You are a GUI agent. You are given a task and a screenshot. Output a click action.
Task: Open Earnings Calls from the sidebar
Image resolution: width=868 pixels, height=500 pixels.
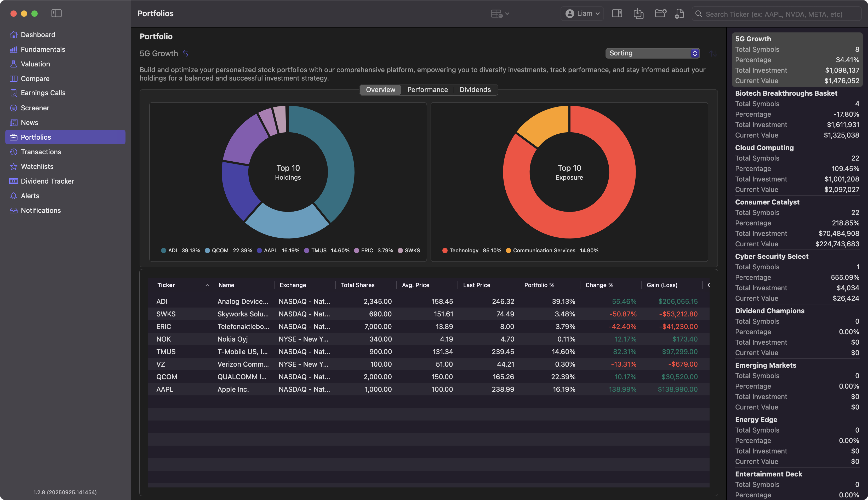[x=43, y=93]
